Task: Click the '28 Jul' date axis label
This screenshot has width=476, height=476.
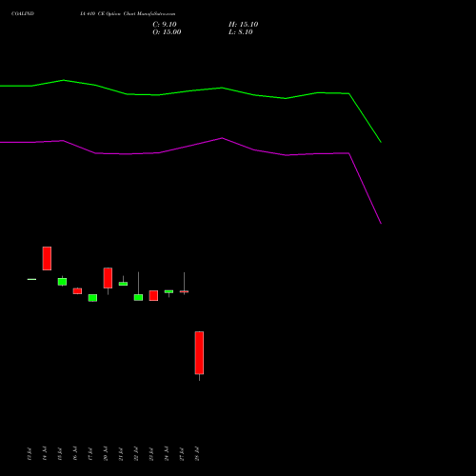Action: (x=197, y=454)
